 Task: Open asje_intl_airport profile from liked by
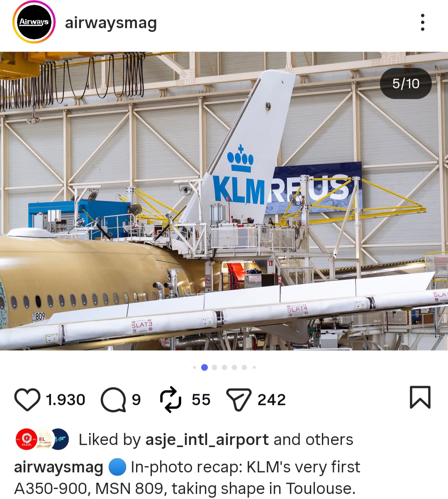(207, 440)
